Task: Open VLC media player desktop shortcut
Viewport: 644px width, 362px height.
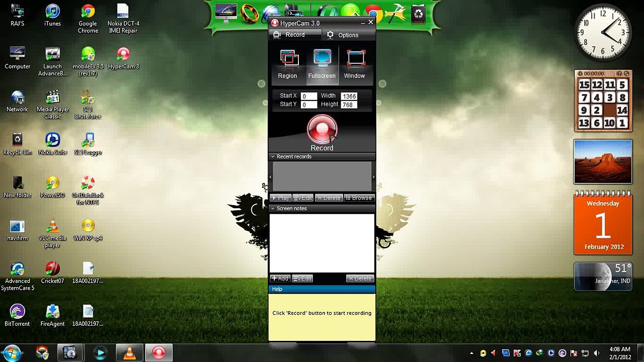Action: [52, 233]
